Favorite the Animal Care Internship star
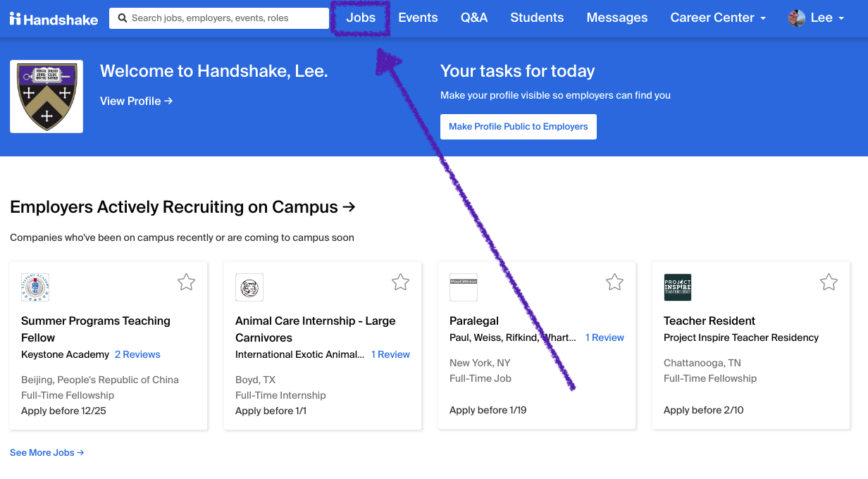 [400, 282]
